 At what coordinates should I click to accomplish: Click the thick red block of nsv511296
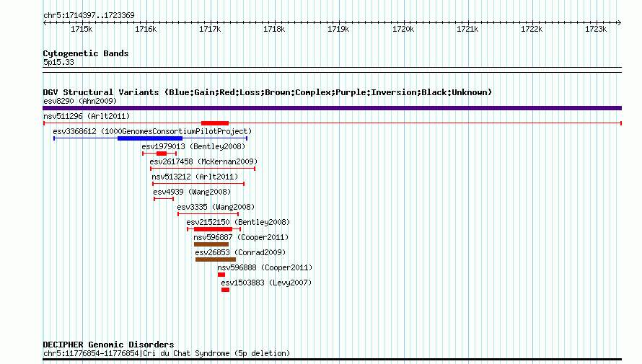click(x=215, y=123)
